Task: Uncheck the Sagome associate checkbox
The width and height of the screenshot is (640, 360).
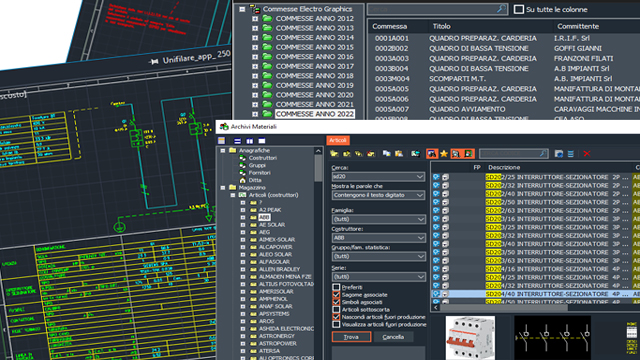Action: [336, 295]
